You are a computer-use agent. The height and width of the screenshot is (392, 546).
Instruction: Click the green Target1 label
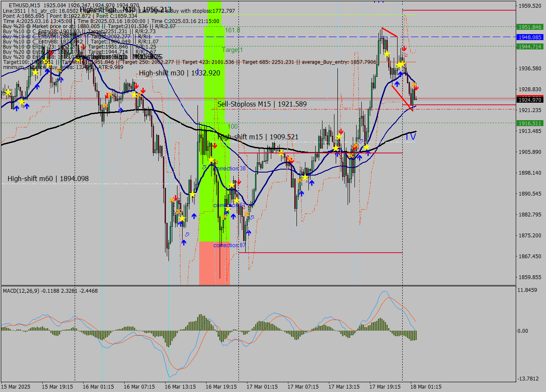(232, 50)
